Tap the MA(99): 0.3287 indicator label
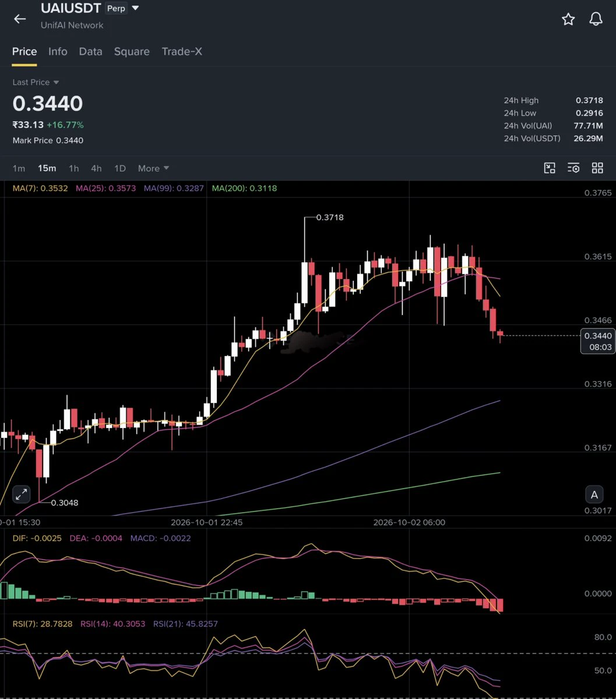Viewport: 616px width, 699px height. (x=174, y=188)
